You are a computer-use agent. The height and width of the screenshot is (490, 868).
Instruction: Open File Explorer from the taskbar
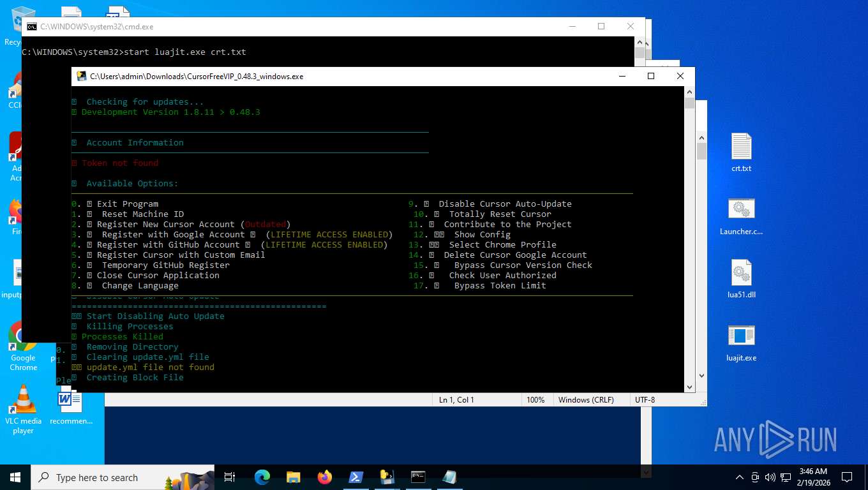(x=294, y=477)
